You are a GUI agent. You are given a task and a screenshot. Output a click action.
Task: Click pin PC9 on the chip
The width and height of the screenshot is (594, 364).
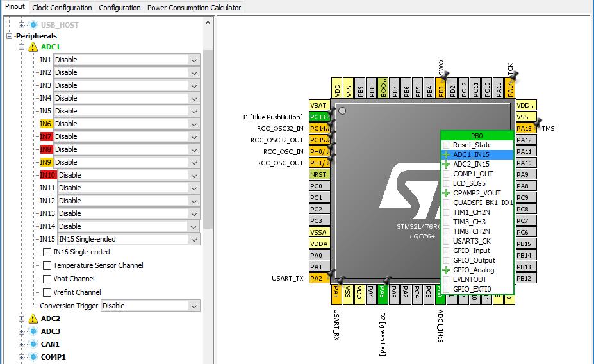(526, 198)
